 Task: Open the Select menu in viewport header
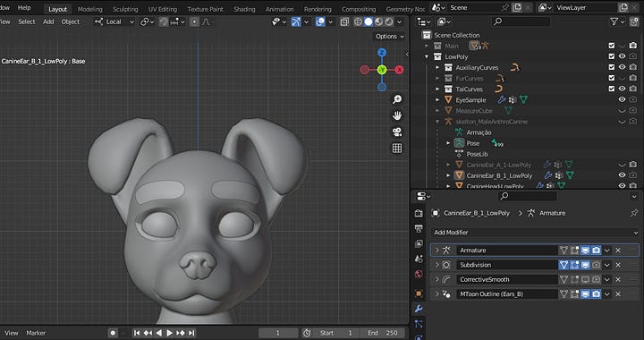[x=27, y=21]
